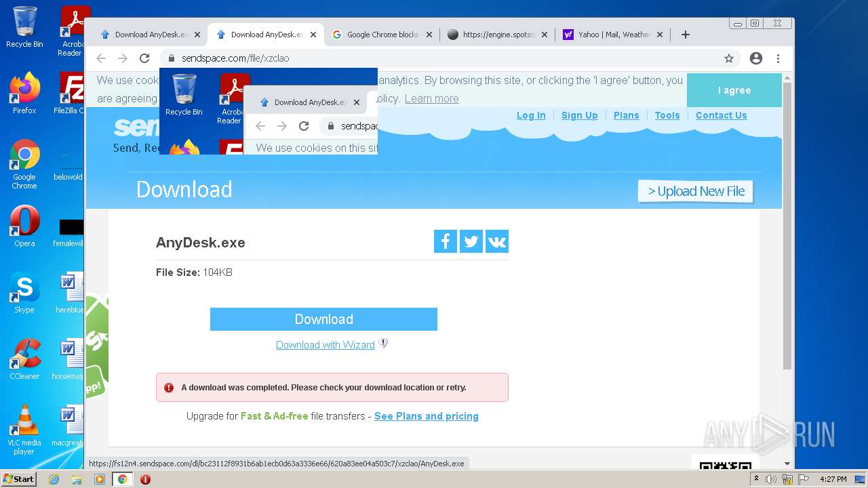Open the macgreat Word document icon
Image resolution: width=868 pixels, height=488 pixels.
[x=69, y=426]
